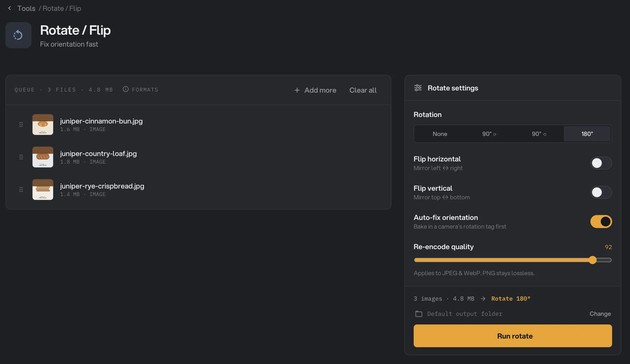Click the drag handle for juniper-country-loaf.jpg
Viewport: 630px width, 364px height.
[21, 157]
